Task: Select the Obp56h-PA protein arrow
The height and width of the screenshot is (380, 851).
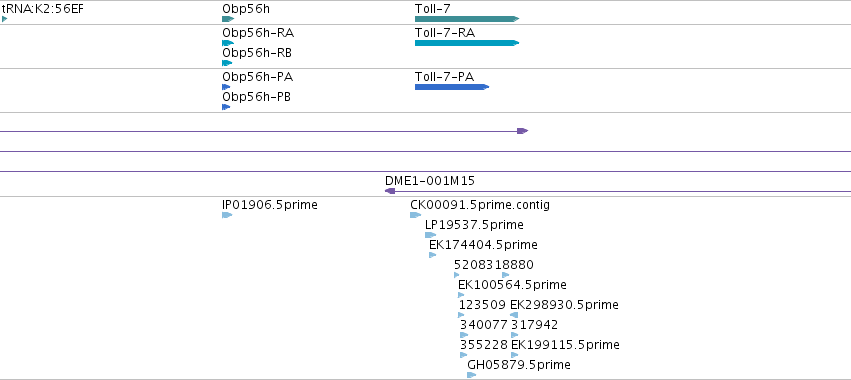Action: [226, 87]
